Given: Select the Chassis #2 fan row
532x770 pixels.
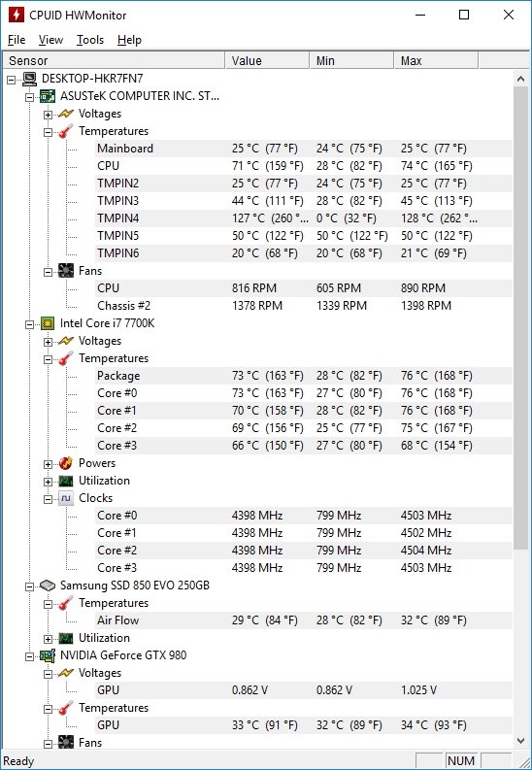Looking at the screenshot, I should [x=304, y=306].
